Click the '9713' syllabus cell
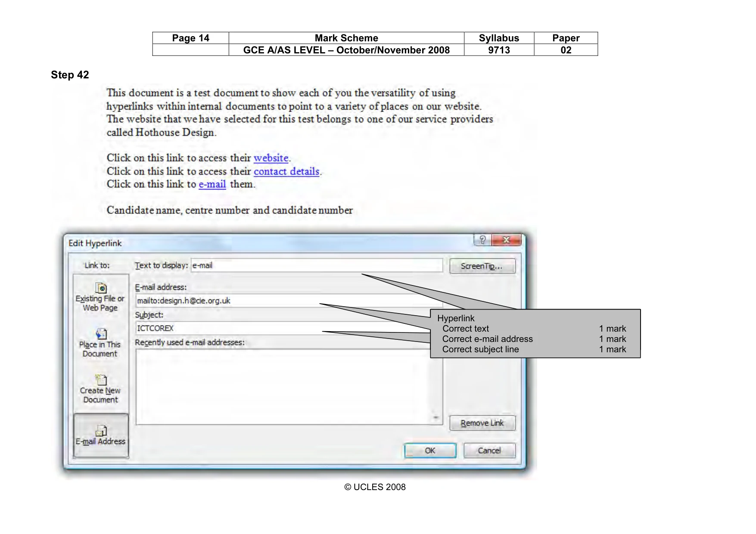Image resolution: width=756 pixels, height=534 pixels. pyautogui.click(x=499, y=50)
